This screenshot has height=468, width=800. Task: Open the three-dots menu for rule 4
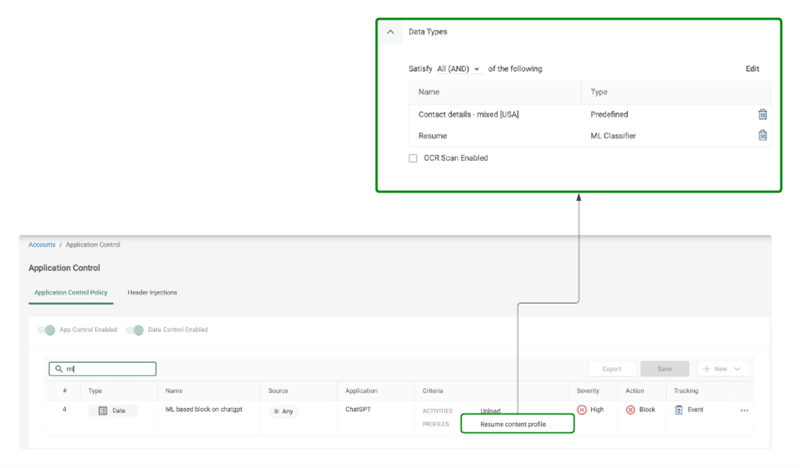744,410
